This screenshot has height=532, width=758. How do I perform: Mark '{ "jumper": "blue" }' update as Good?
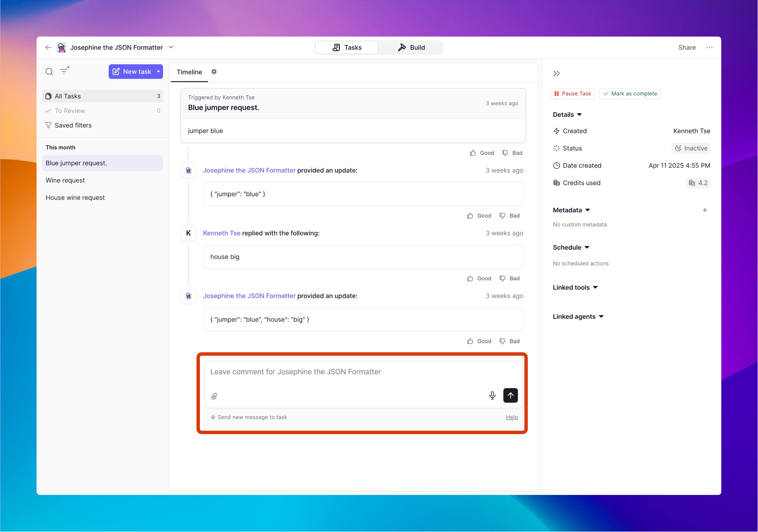tap(479, 215)
